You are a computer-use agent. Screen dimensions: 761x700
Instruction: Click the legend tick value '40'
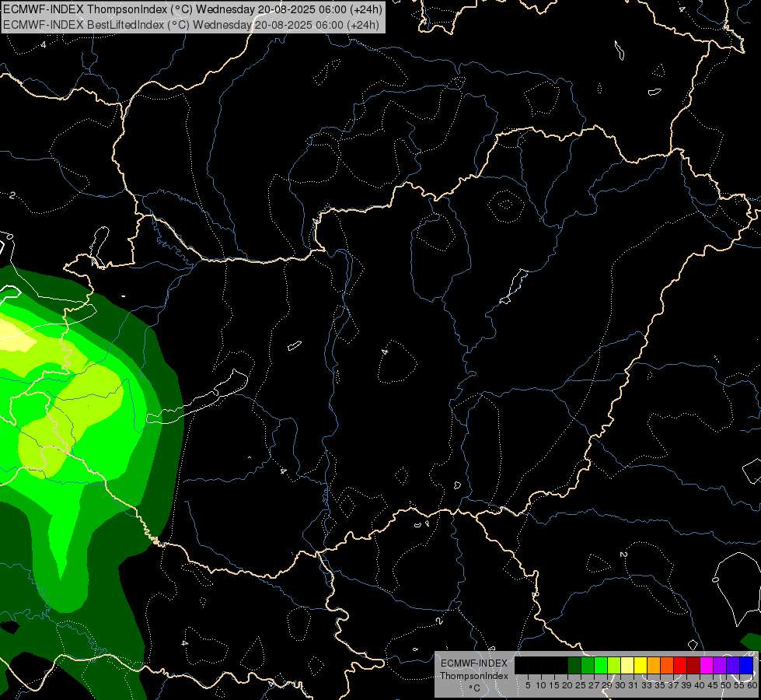pos(700,685)
